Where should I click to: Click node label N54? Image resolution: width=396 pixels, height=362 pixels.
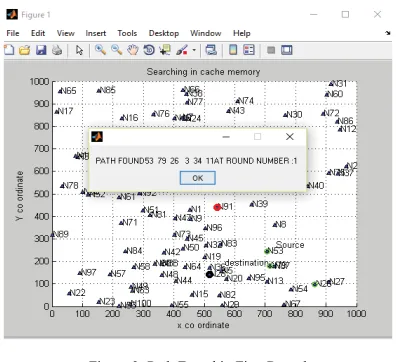point(300,289)
